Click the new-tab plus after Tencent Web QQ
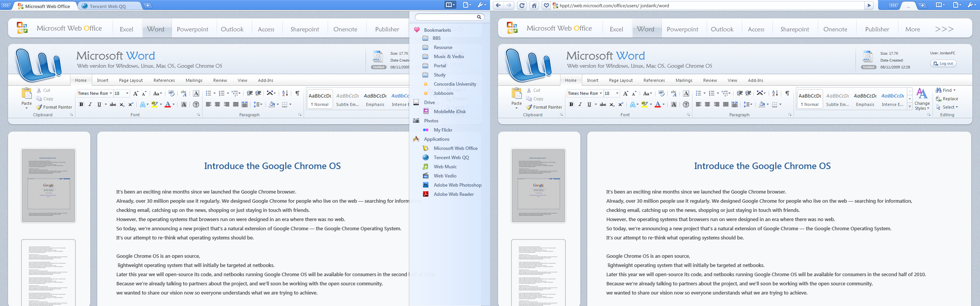Viewport: 980px width, 306px height. (x=147, y=5)
